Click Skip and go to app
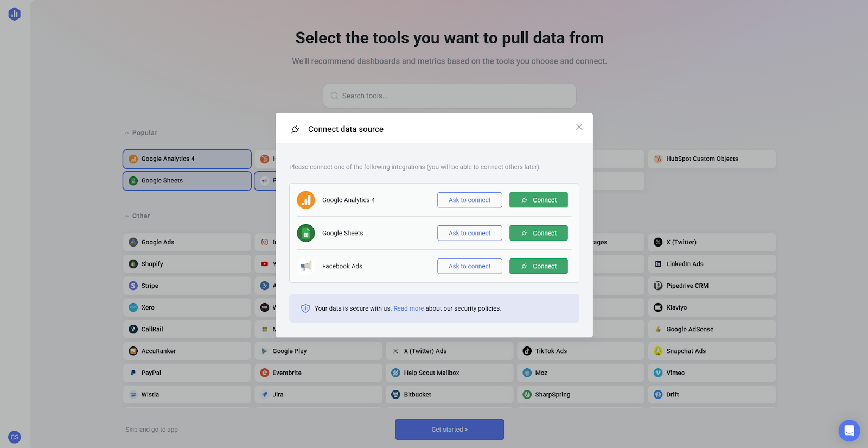This screenshot has width=868, height=448. pyautogui.click(x=151, y=430)
